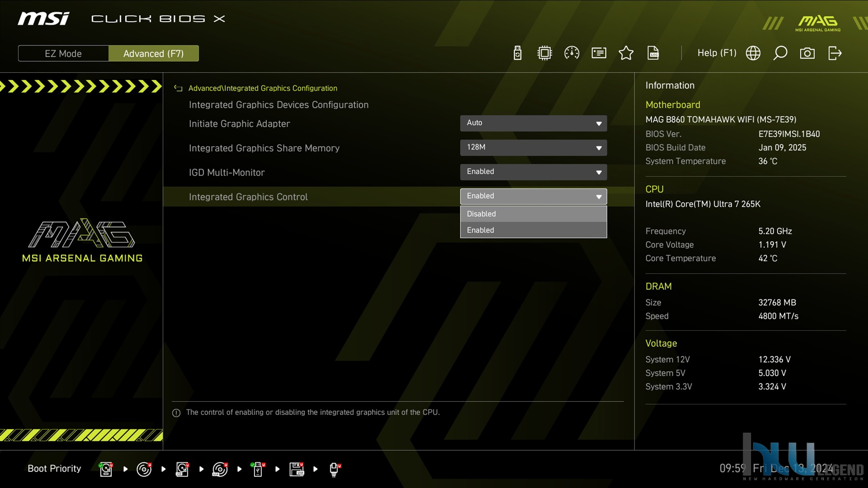Viewport: 868px width, 488px height.
Task: Open the IGD Multi-Monitor dropdown
Action: point(533,172)
